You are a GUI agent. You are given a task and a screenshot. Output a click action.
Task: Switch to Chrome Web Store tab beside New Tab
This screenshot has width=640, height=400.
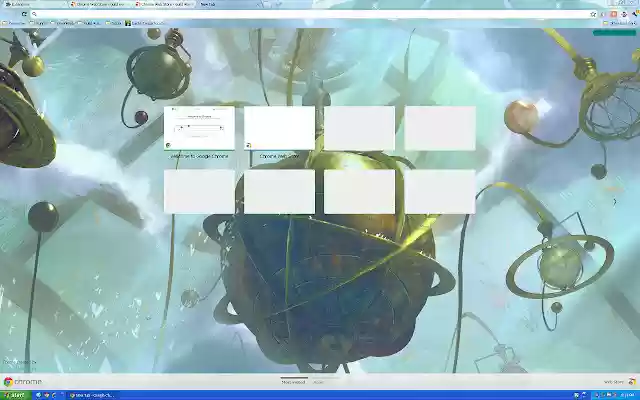(164, 4)
